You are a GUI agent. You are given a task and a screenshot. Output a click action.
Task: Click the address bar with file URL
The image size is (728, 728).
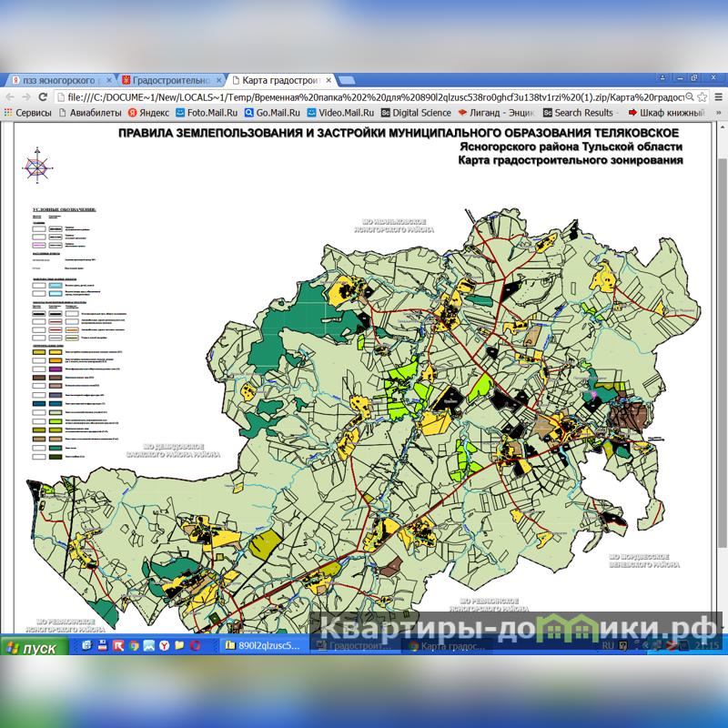[364, 96]
